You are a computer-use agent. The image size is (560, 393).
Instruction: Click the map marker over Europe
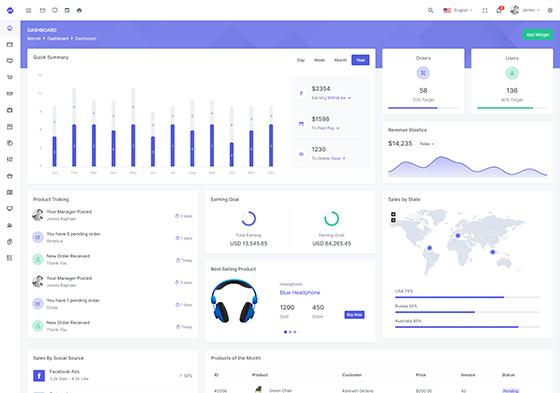coord(458,235)
